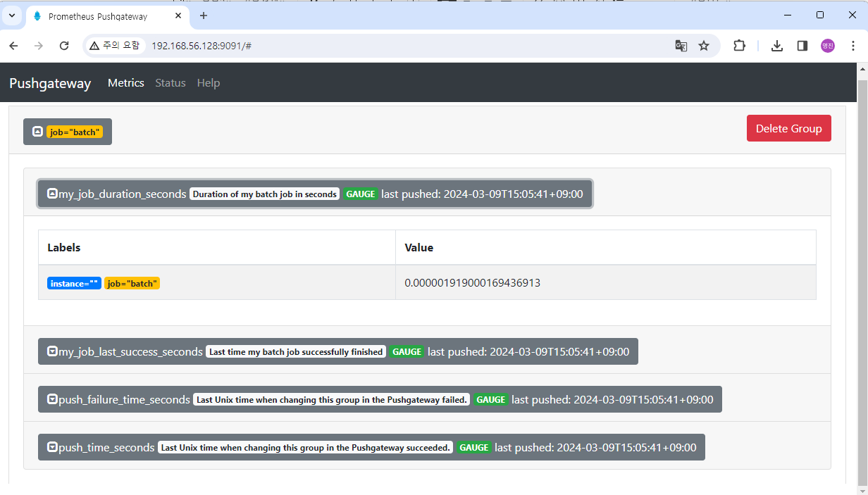Image resolution: width=868 pixels, height=495 pixels.
Task: Open the Help nav item
Action: [x=209, y=83]
